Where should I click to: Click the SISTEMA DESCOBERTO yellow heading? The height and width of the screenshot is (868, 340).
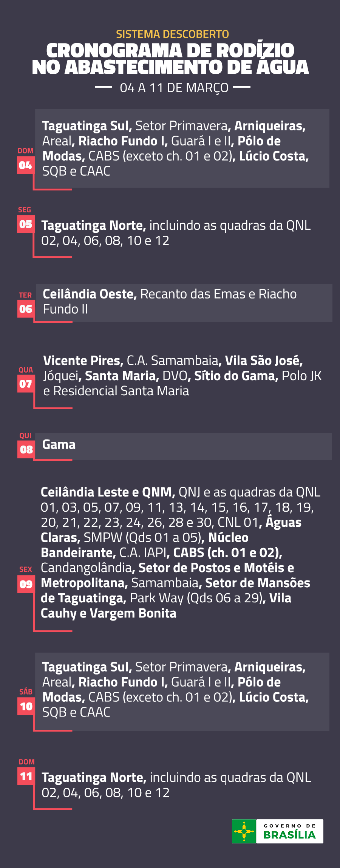pos(172,34)
